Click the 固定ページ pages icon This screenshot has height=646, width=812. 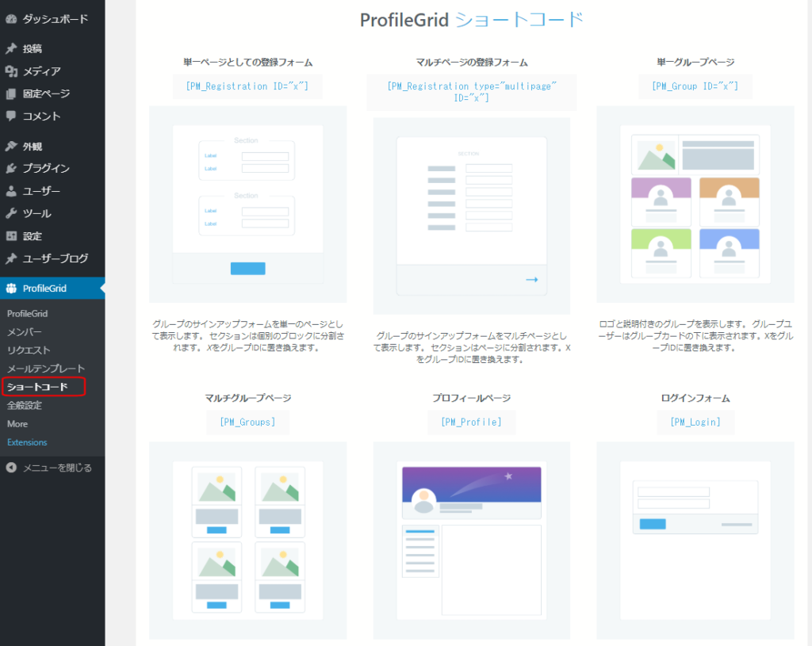coord(11,94)
